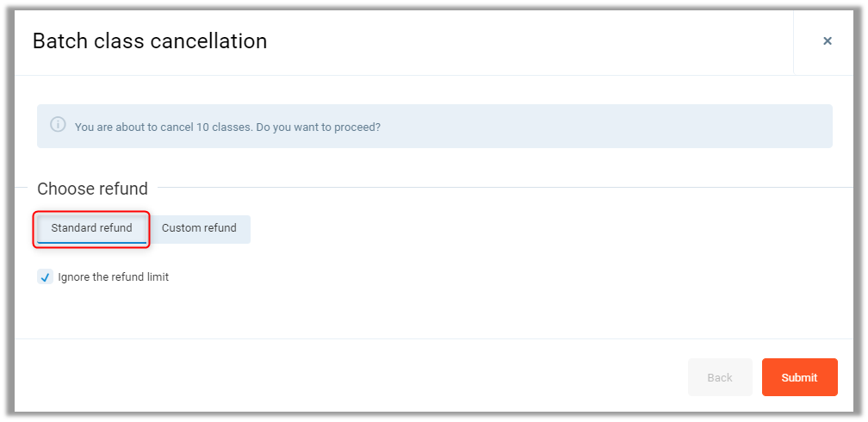
Task: Click the 'Batch class cancellation' dialog title
Action: pos(150,40)
